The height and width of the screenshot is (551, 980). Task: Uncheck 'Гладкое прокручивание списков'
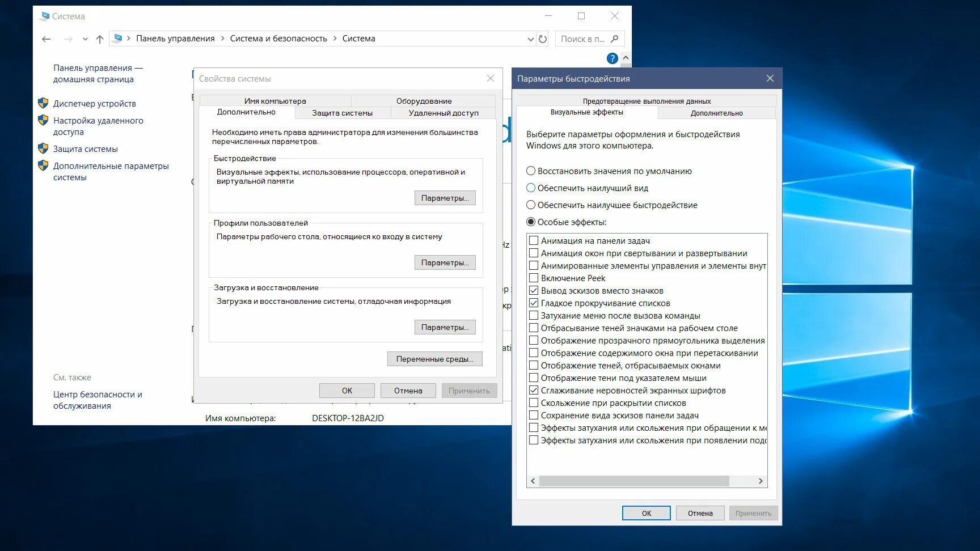click(x=534, y=303)
